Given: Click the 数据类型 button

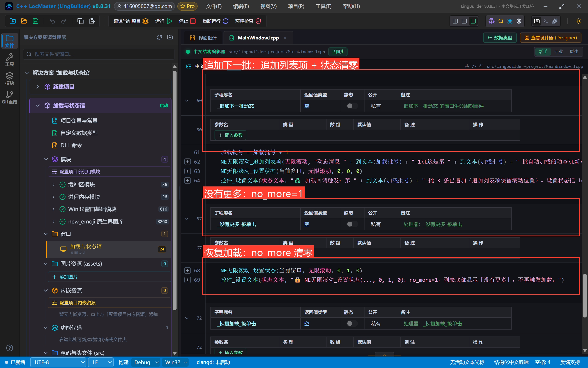Looking at the screenshot, I should [x=500, y=38].
